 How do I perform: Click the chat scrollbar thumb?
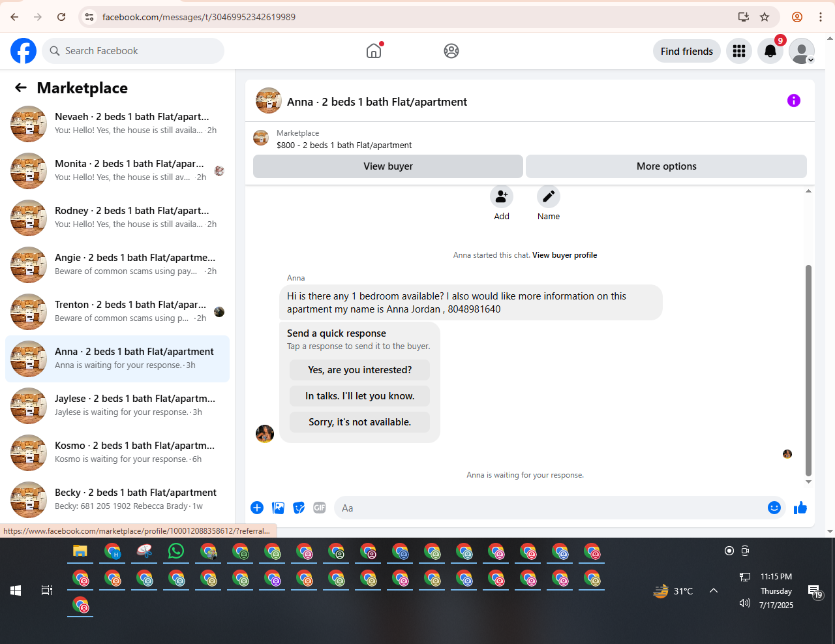pos(809,370)
